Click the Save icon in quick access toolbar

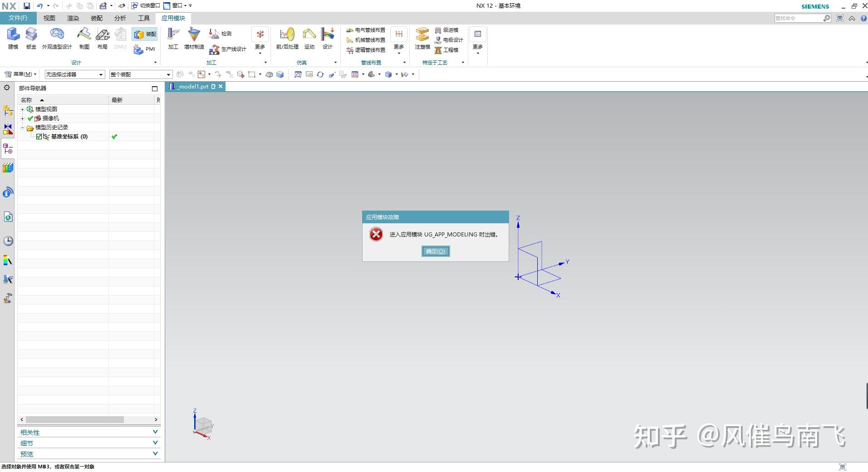27,5
